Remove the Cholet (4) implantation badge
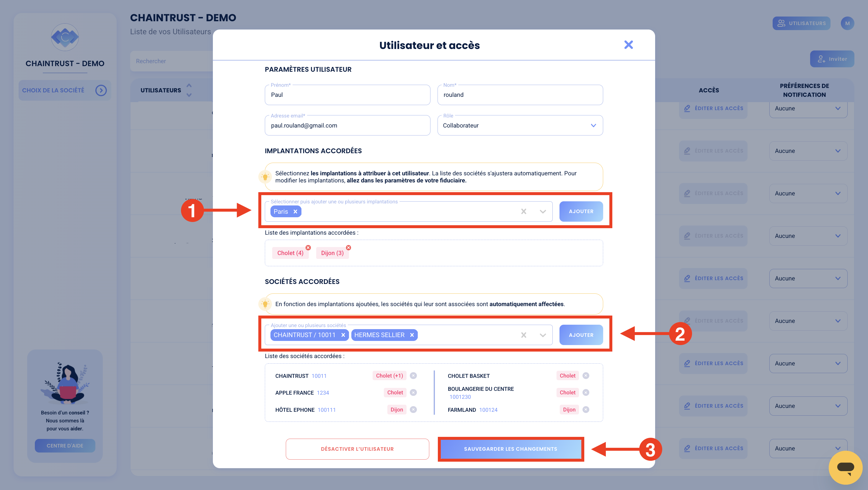The image size is (868, 490). [x=308, y=247]
